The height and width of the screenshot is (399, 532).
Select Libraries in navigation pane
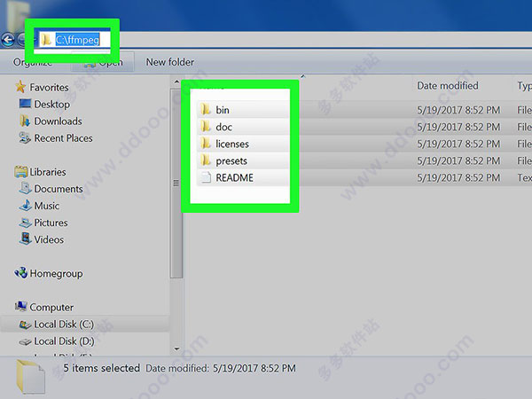tap(48, 172)
